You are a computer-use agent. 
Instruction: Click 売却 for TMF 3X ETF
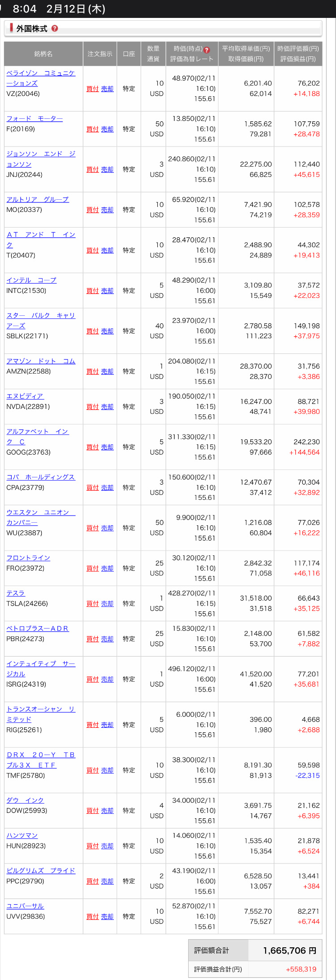pyautogui.click(x=107, y=770)
